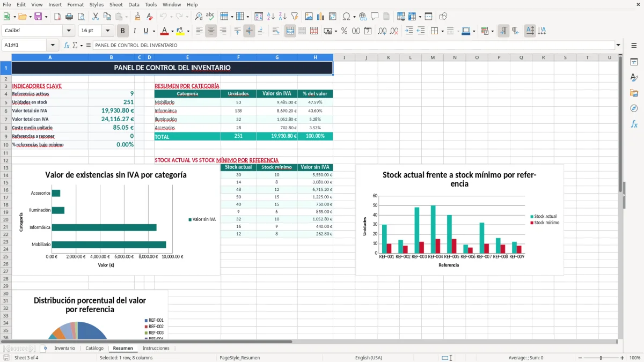644x362 pixels.
Task: Click the red Font Color swatch
Action: (x=165, y=31)
